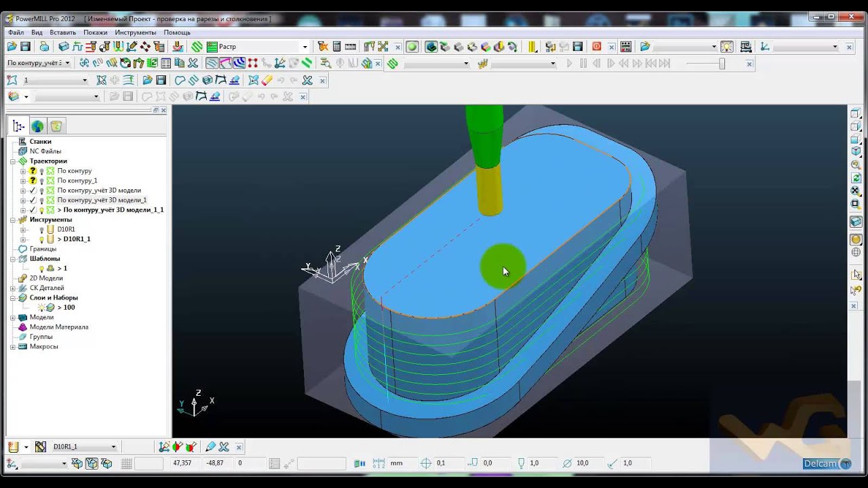Viewport: 868px width, 488px height.
Task: Toggle light bulb of По контуру_учёт 3D модели_1_1
Action: point(42,210)
